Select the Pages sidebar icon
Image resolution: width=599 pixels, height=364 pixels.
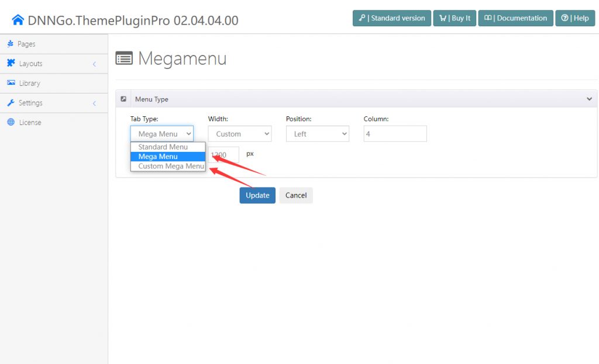point(11,43)
